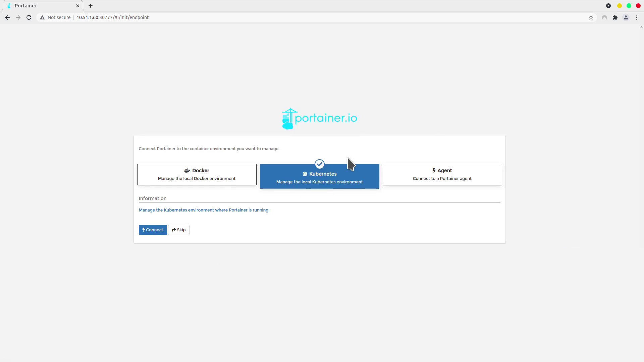The height and width of the screenshot is (362, 644).
Task: Select the Agent connection option
Action: (x=442, y=174)
